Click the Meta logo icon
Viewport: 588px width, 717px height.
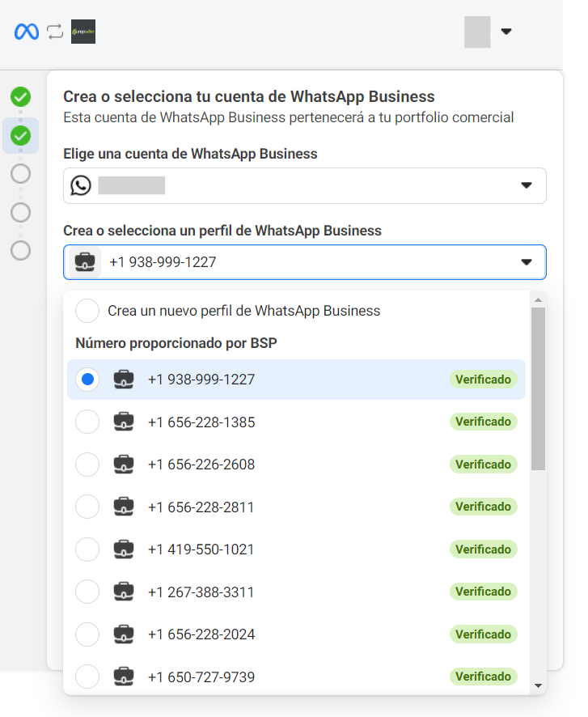[x=27, y=32]
